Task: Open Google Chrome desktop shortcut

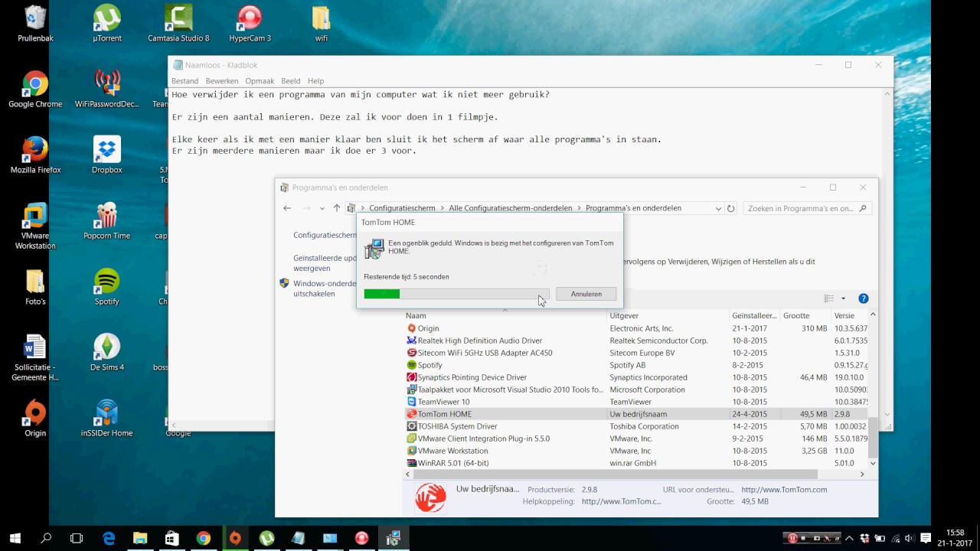Action: pos(35,90)
